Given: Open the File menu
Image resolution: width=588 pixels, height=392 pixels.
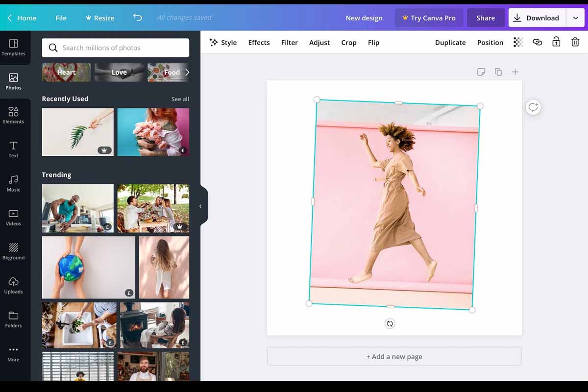Looking at the screenshot, I should pos(61,18).
